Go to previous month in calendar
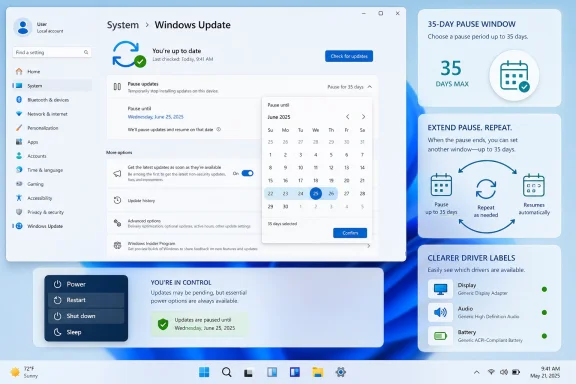Screen dimensions: 576x384 (x=348, y=117)
